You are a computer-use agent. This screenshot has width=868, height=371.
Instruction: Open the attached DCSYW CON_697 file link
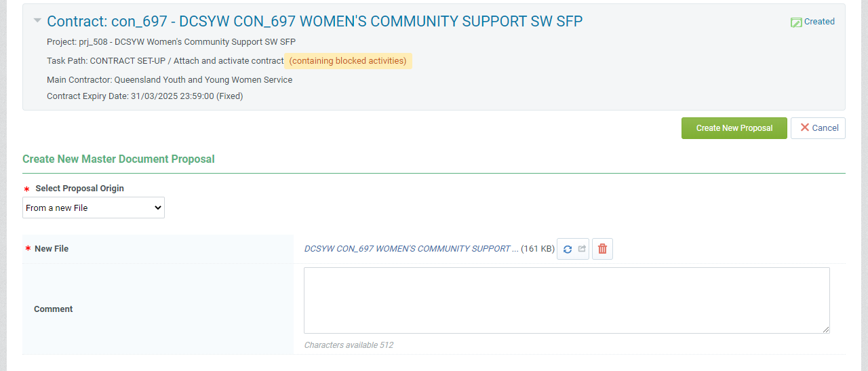pos(411,249)
